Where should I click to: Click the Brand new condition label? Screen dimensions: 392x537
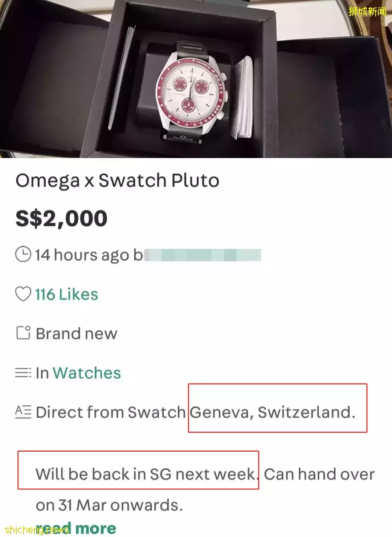[77, 333]
